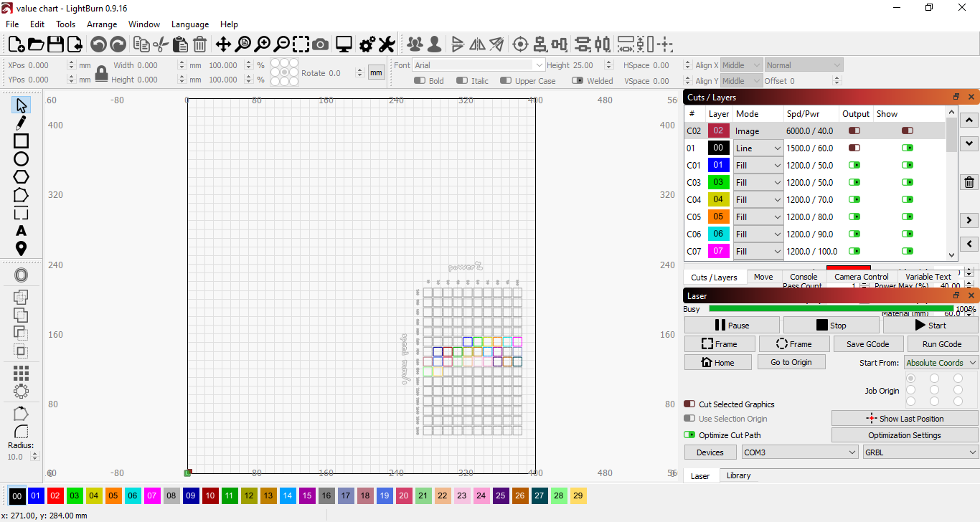
Task: Enable Cut Selected Graphics toggle
Action: 689,404
